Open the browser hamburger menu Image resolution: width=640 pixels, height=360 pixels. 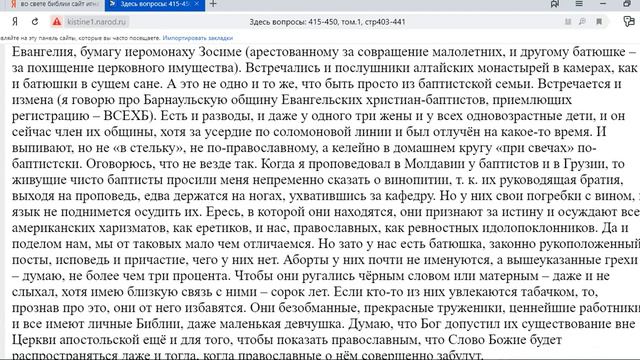[x=579, y=4]
